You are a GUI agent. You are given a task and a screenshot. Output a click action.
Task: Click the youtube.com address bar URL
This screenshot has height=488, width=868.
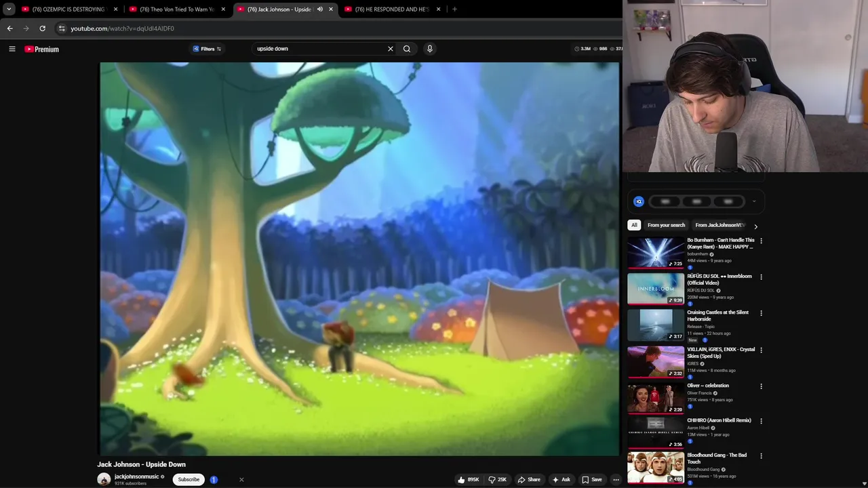coord(122,28)
